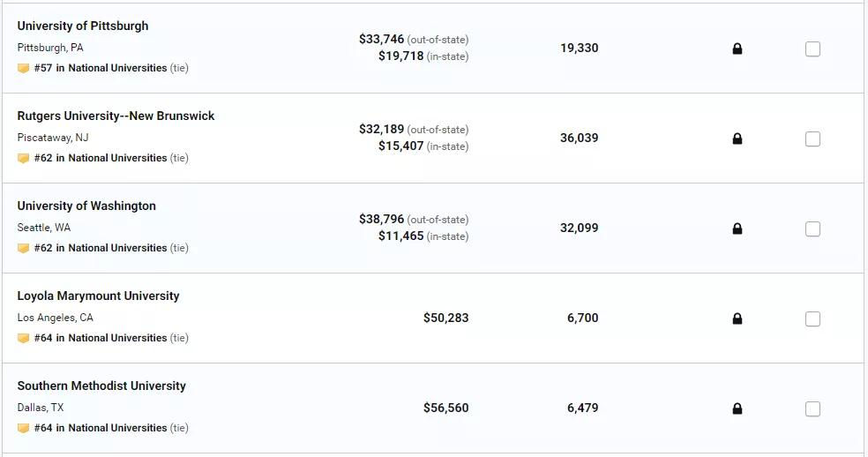Viewport: 868px width, 457px height.
Task: Click the ranking badge icon for University of Pittsburgh
Action: tap(23, 68)
